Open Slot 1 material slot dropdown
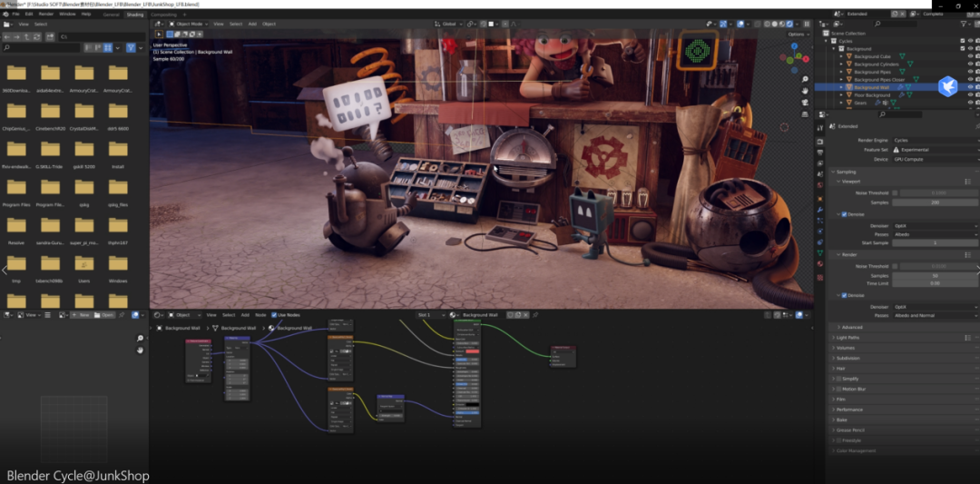The height and width of the screenshot is (484, 980). (x=431, y=314)
